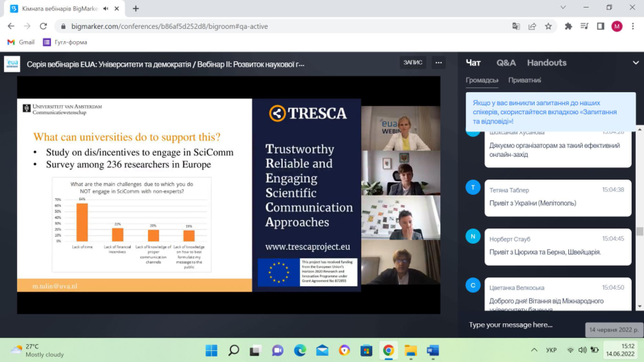Toggle the Chrome side panel

(x=601, y=26)
